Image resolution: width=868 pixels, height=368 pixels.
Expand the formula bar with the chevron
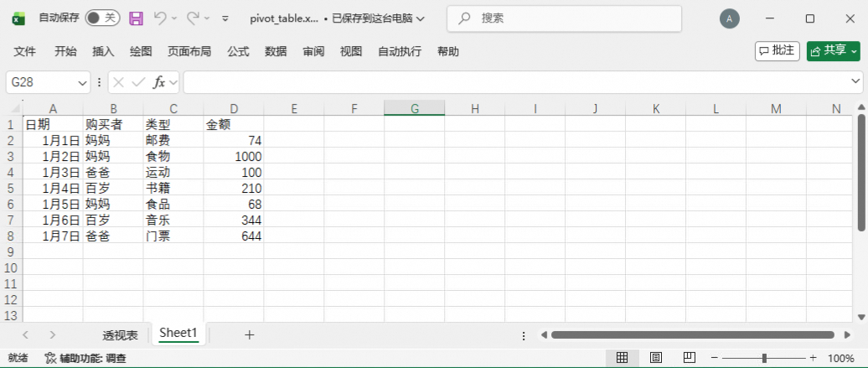(x=855, y=83)
